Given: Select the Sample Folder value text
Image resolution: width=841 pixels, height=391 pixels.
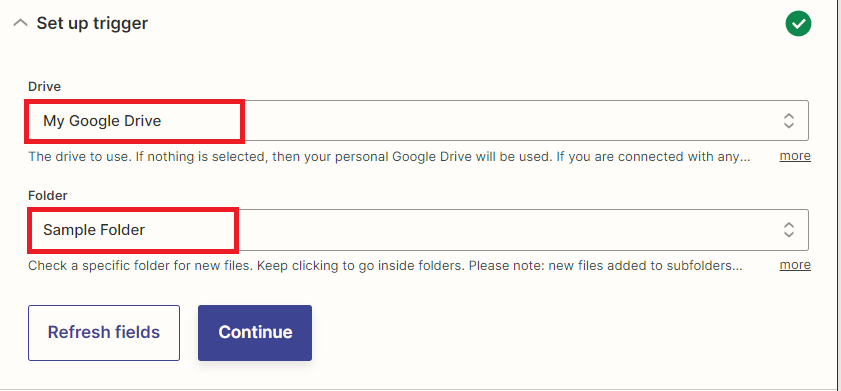Looking at the screenshot, I should point(94,230).
